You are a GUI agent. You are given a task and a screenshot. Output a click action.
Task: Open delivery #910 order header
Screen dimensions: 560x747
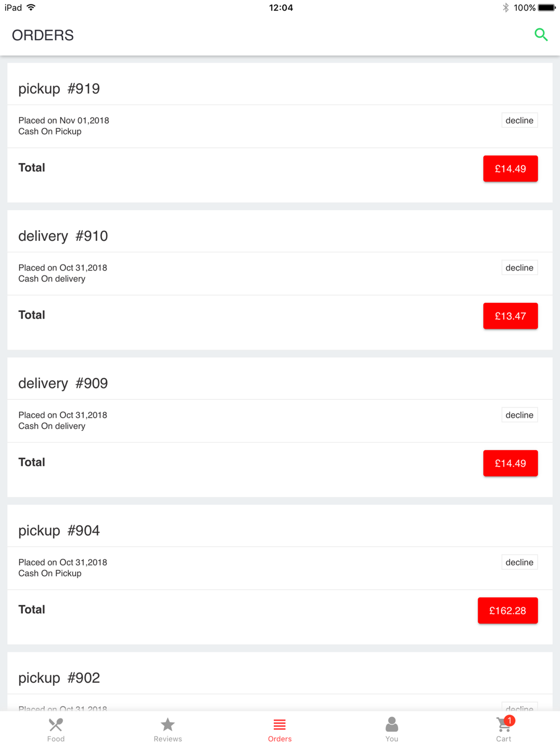63,236
